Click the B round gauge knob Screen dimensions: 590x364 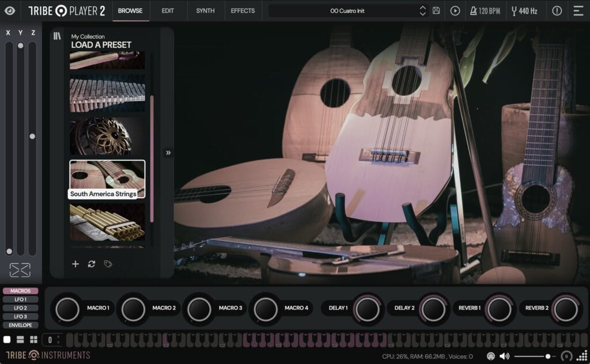pyautogui.click(x=566, y=356)
